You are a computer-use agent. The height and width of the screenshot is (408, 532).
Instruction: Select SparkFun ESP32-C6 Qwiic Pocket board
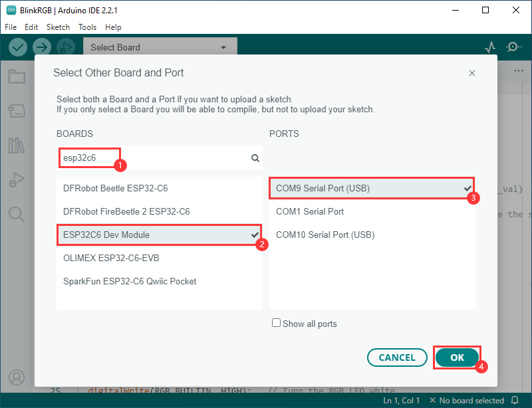coord(160,281)
